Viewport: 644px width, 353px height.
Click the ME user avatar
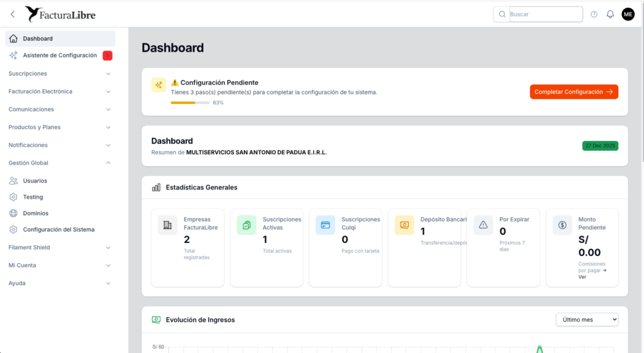point(628,14)
